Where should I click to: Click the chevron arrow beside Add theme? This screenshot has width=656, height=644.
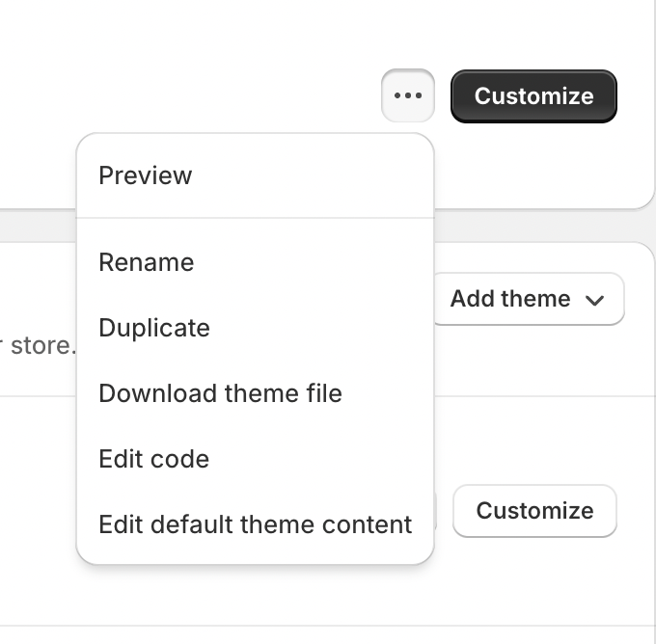594,300
